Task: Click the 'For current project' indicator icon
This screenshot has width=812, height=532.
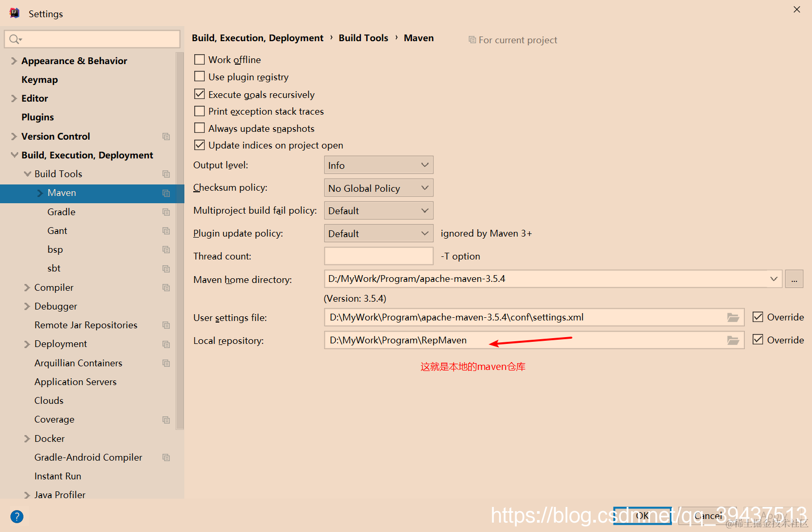Action: point(472,40)
